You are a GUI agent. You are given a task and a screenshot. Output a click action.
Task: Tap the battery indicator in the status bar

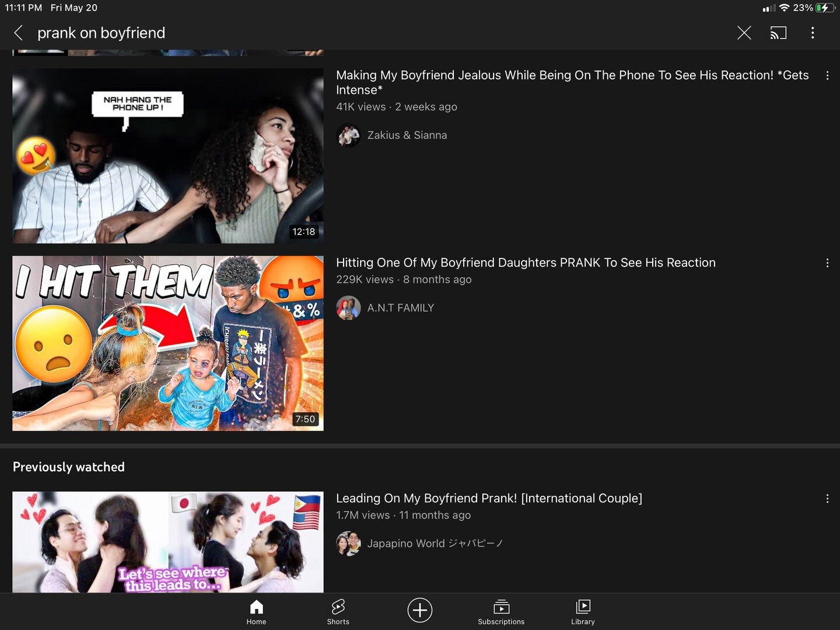pyautogui.click(x=825, y=8)
